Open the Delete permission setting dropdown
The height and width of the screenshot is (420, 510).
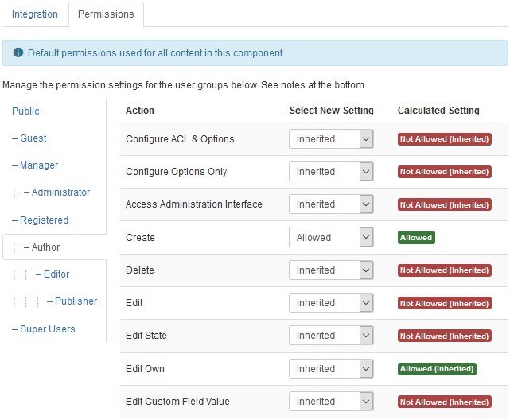click(x=330, y=270)
